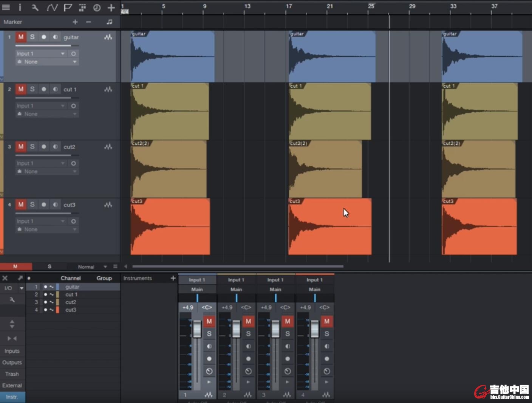This screenshot has width=532, height=403.
Task: Click the wrench icon in mixer sidebar
Action: click(12, 300)
